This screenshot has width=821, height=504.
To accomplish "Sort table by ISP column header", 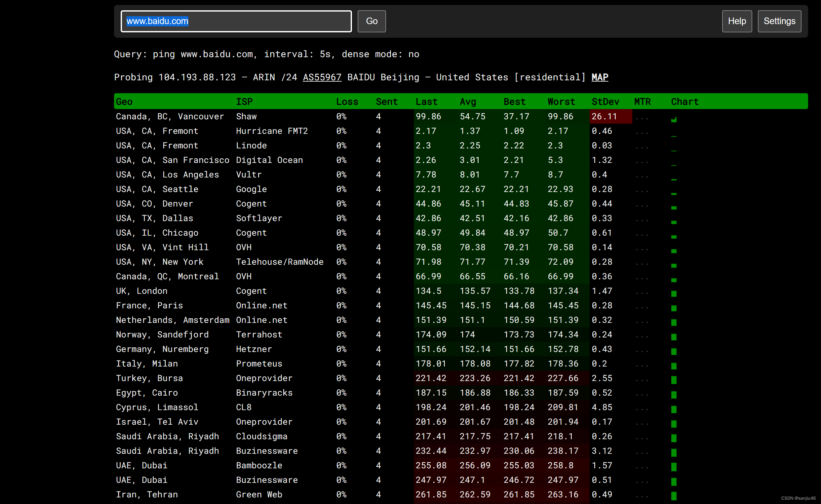I will point(244,102).
